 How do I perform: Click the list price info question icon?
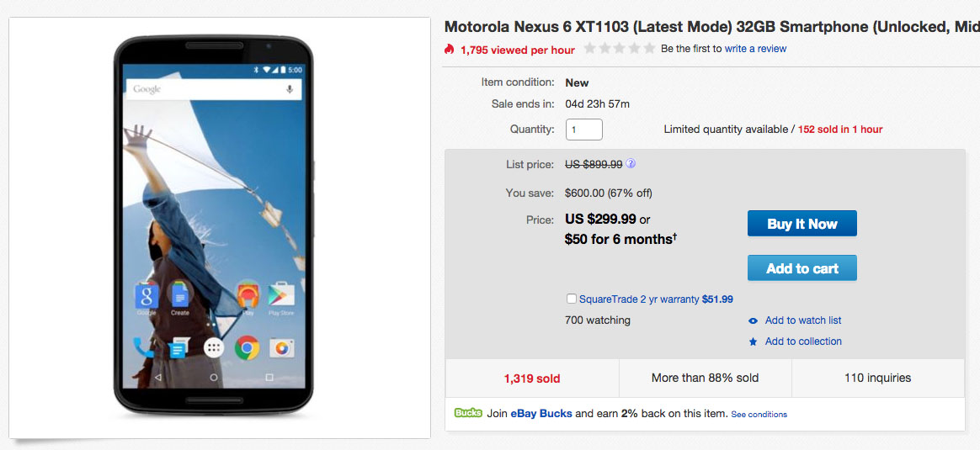coord(631,164)
